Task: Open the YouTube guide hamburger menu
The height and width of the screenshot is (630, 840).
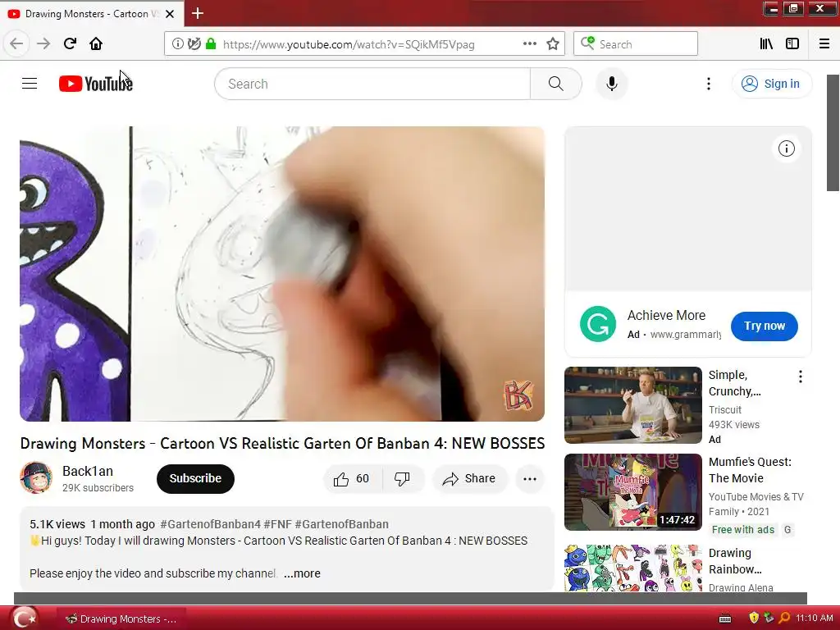Action: click(x=30, y=84)
